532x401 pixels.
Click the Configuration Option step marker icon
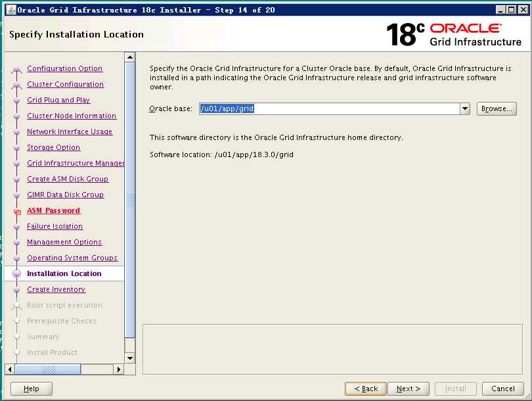16,69
